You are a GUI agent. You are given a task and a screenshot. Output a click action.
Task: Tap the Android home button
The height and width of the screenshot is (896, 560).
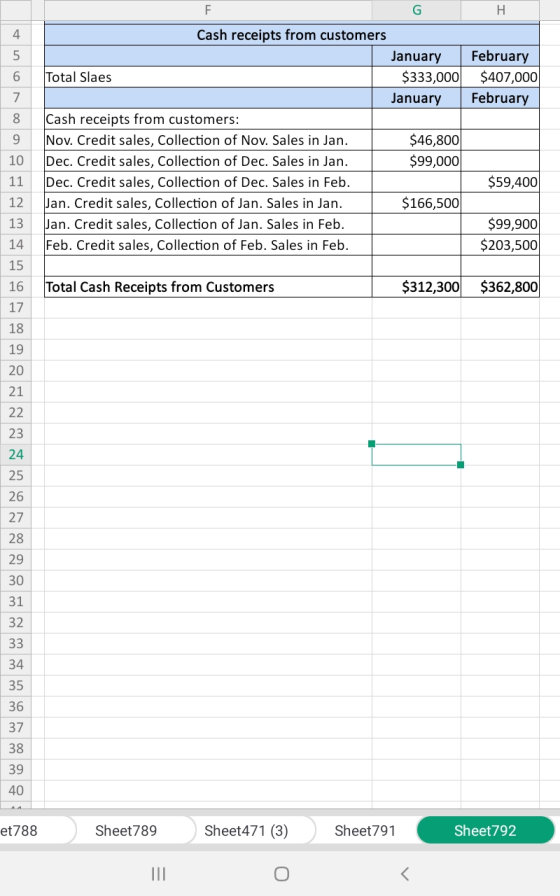[281, 874]
